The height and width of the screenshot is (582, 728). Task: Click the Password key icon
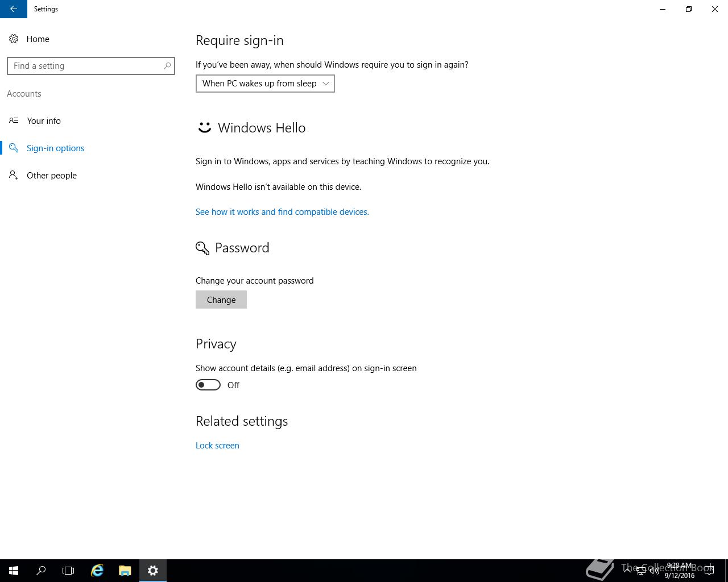click(x=202, y=248)
